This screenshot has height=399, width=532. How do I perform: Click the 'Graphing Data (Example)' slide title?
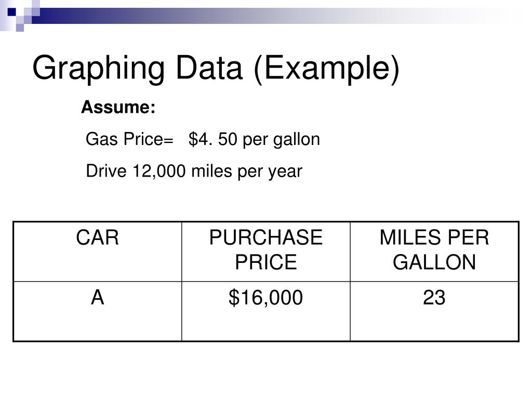[216, 69]
